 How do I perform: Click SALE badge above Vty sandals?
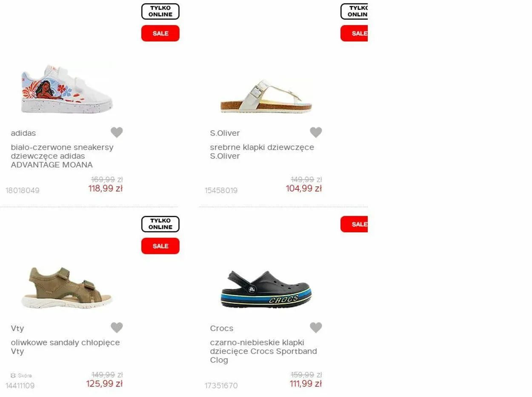tap(160, 246)
